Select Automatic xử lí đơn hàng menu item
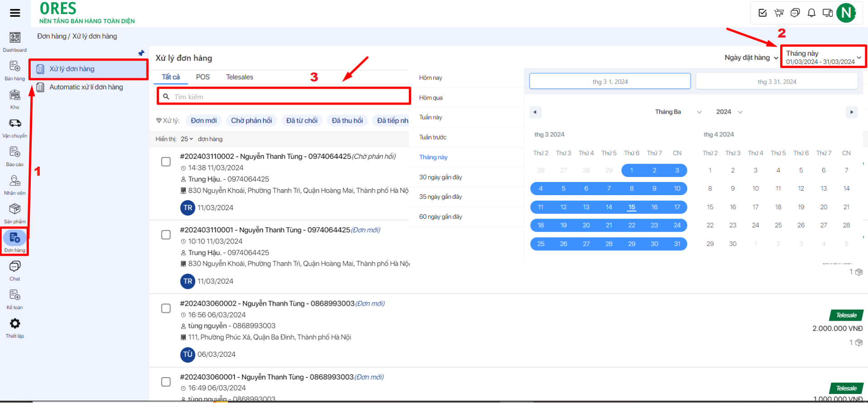Image resolution: width=868 pixels, height=403 pixels. point(86,87)
